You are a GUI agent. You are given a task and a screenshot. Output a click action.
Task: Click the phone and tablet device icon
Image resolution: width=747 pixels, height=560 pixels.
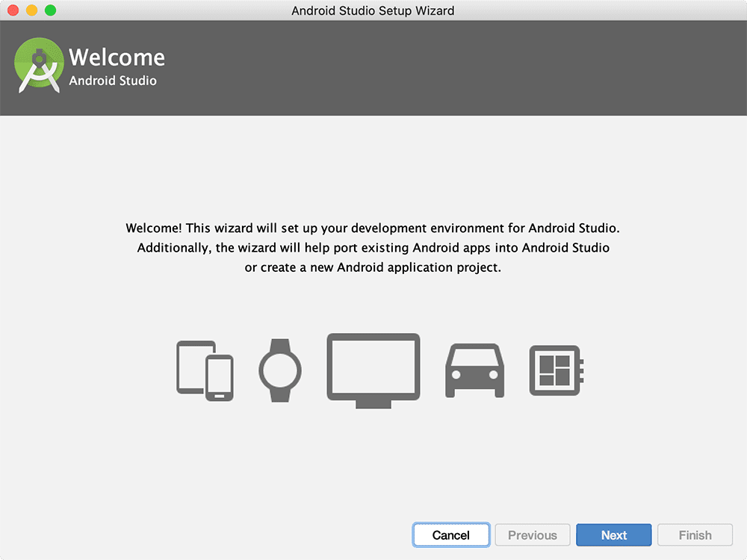pyautogui.click(x=205, y=370)
